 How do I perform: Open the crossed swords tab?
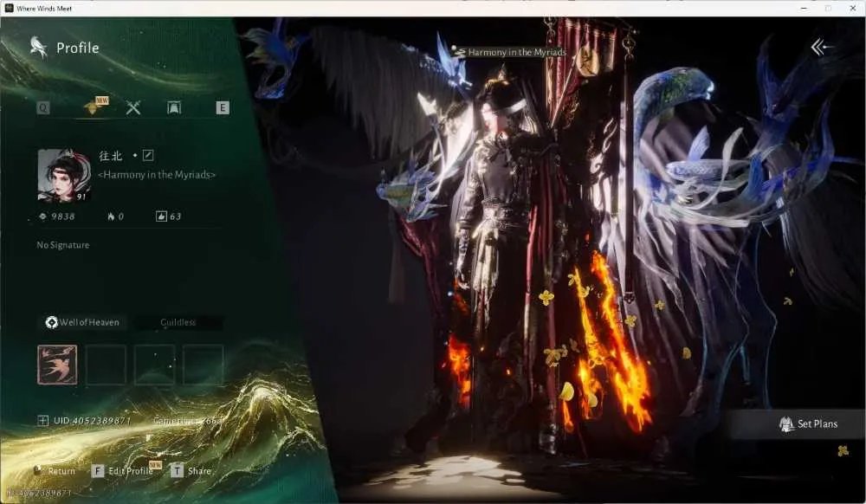pyautogui.click(x=133, y=107)
